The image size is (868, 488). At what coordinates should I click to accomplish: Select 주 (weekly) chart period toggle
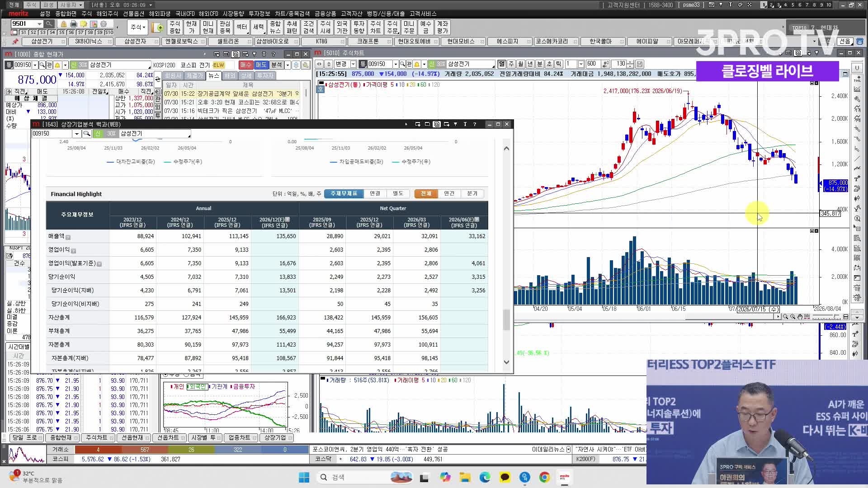coord(511,64)
